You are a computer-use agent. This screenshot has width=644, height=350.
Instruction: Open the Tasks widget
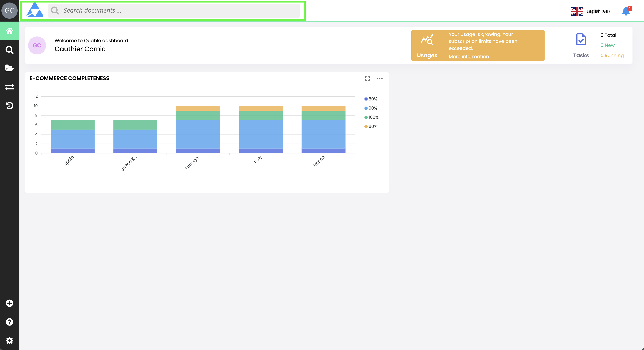pyautogui.click(x=581, y=45)
